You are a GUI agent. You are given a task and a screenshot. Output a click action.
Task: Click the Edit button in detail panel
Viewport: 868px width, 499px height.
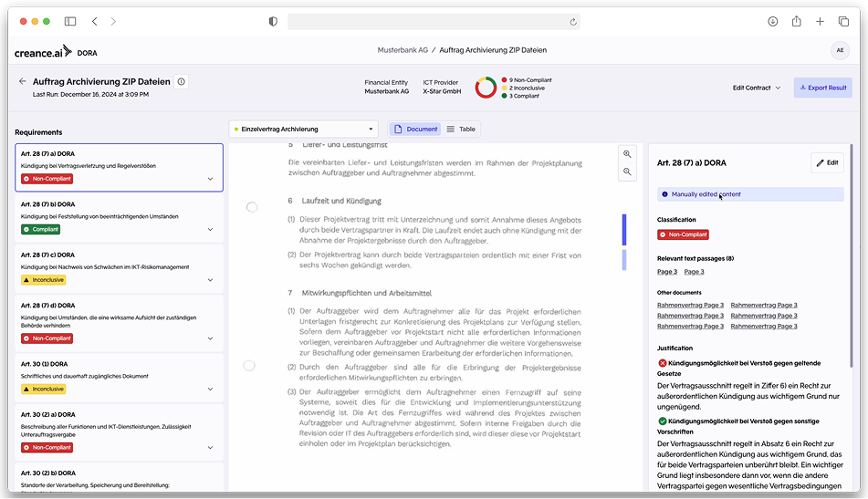(x=827, y=163)
